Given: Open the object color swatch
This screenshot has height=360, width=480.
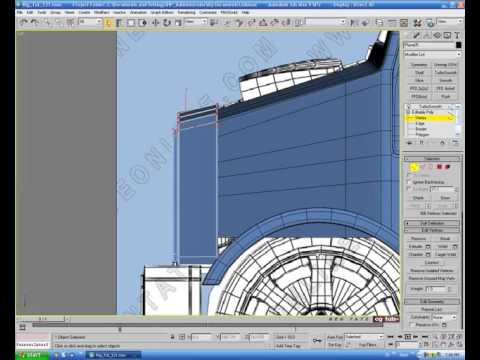Looking at the screenshot, I should tap(459, 45).
